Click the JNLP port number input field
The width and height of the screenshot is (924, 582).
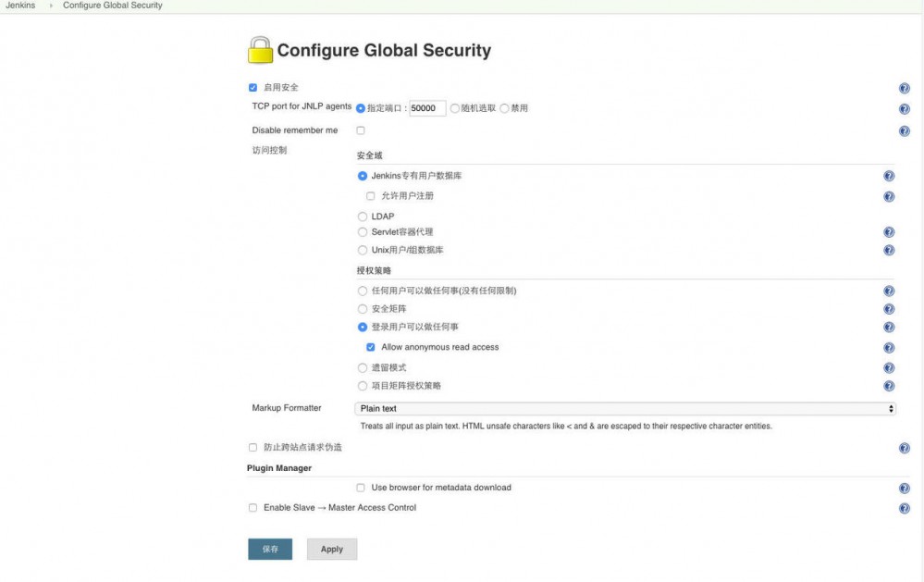click(427, 106)
